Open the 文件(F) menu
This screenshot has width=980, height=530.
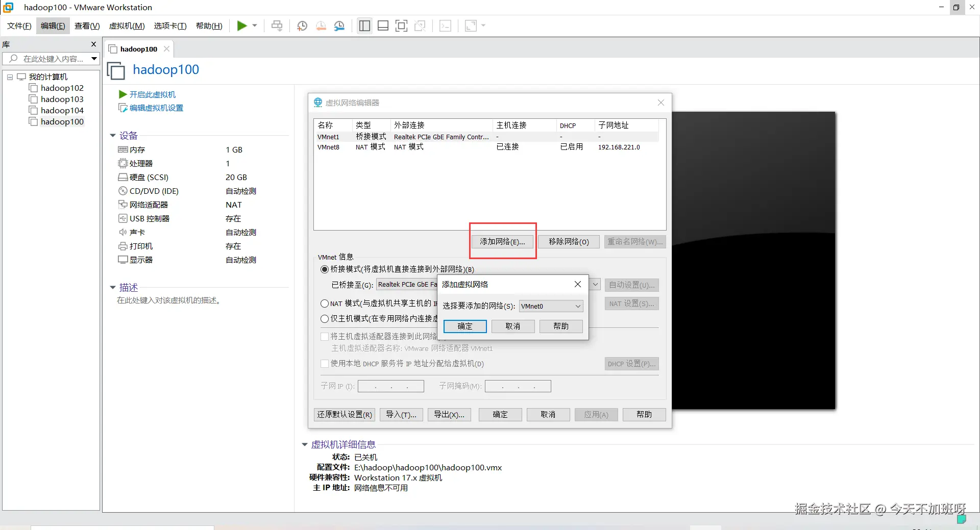coord(19,26)
